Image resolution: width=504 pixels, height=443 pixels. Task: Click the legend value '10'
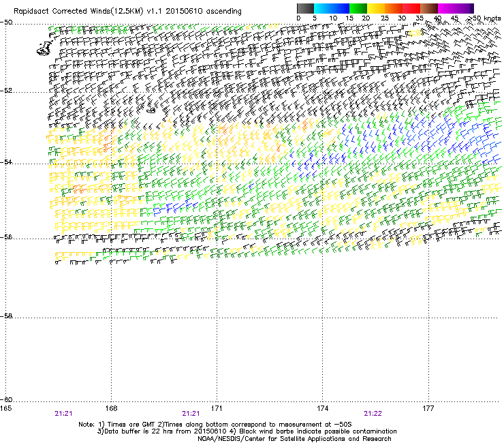point(333,18)
